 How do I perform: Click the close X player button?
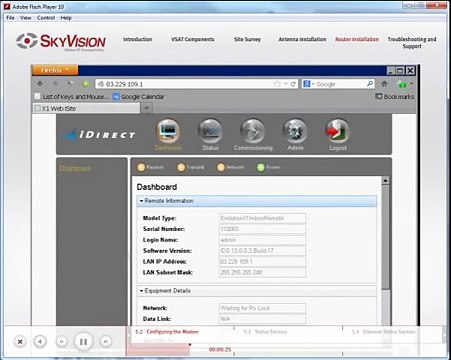(x=20, y=341)
